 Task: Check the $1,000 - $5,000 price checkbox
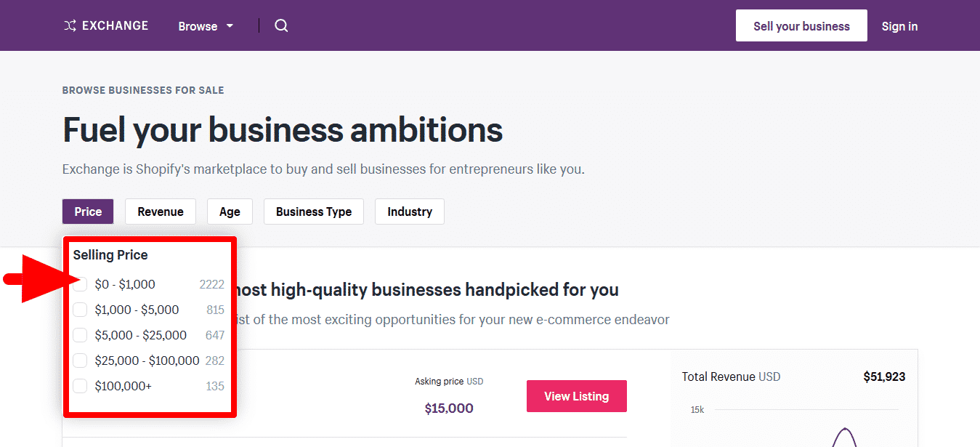point(81,310)
